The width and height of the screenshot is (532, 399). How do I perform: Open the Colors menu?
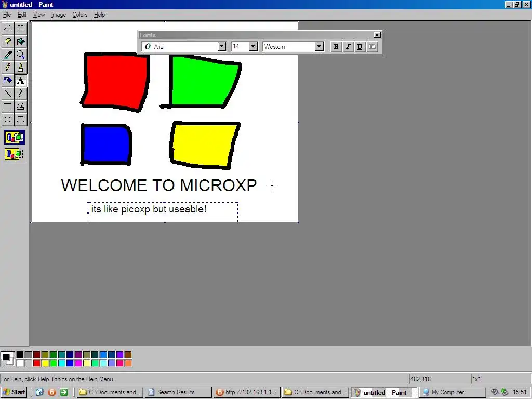(x=79, y=15)
